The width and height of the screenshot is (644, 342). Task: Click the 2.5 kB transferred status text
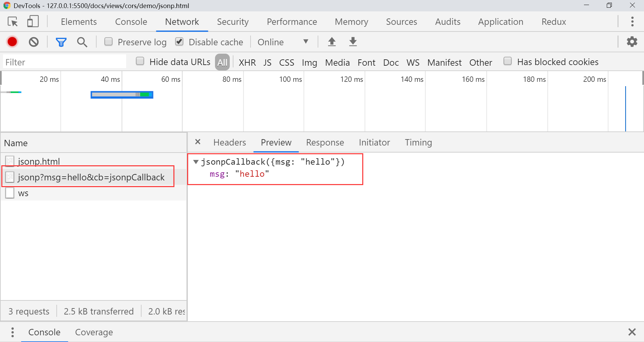click(x=99, y=311)
